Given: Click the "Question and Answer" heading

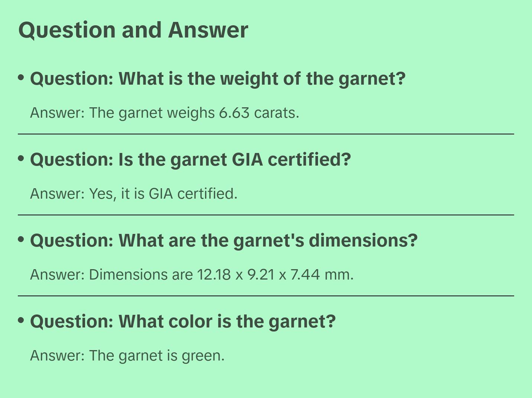Looking at the screenshot, I should 133,30.
